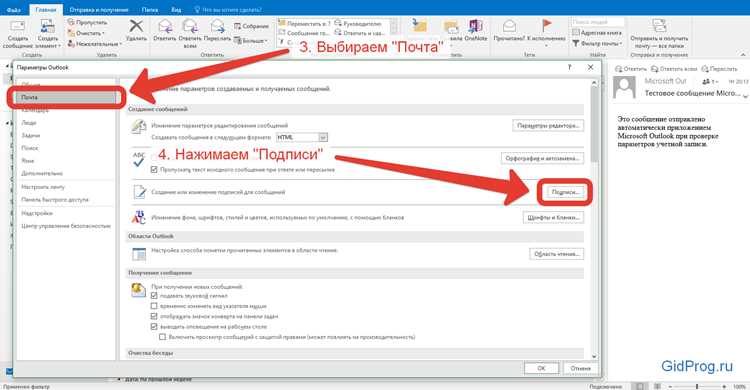Toggle the Включить просмотр сообщений с защитой checkbox
Image resolution: width=750 pixels, height=390 pixels.
[163, 337]
